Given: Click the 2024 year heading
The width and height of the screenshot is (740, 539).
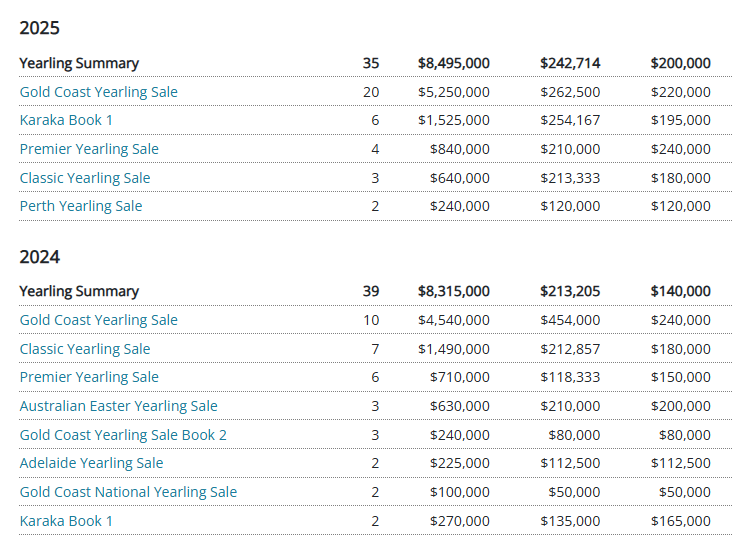Looking at the screenshot, I should 40,257.
